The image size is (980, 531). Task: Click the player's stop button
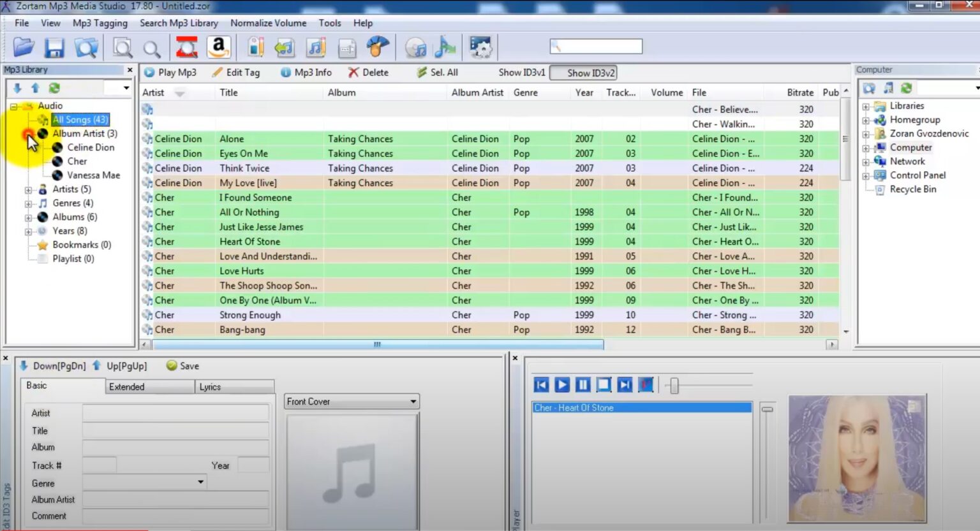point(604,384)
